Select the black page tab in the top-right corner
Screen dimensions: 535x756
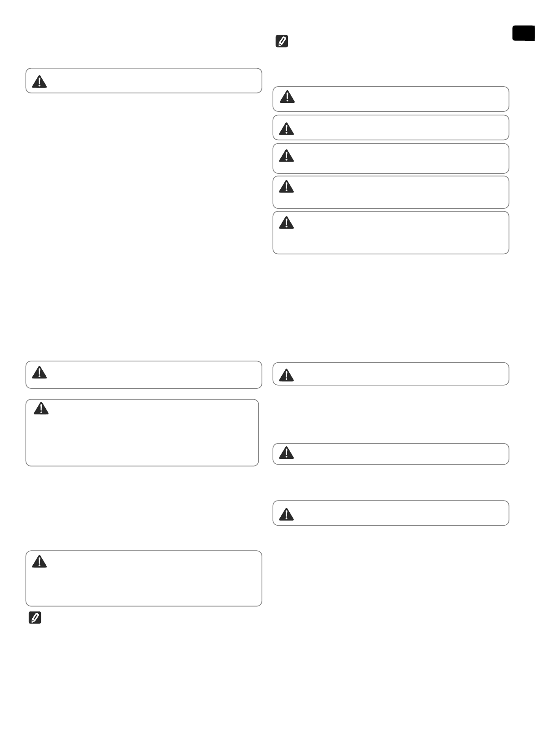coord(523,34)
